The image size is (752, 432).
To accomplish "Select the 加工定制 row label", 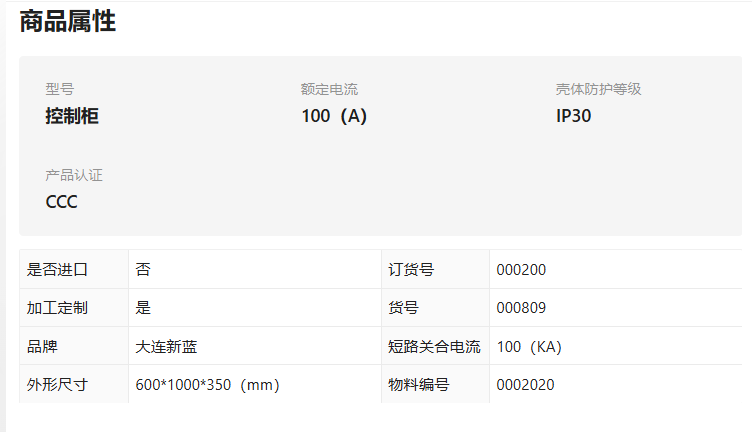I will tap(74, 308).
